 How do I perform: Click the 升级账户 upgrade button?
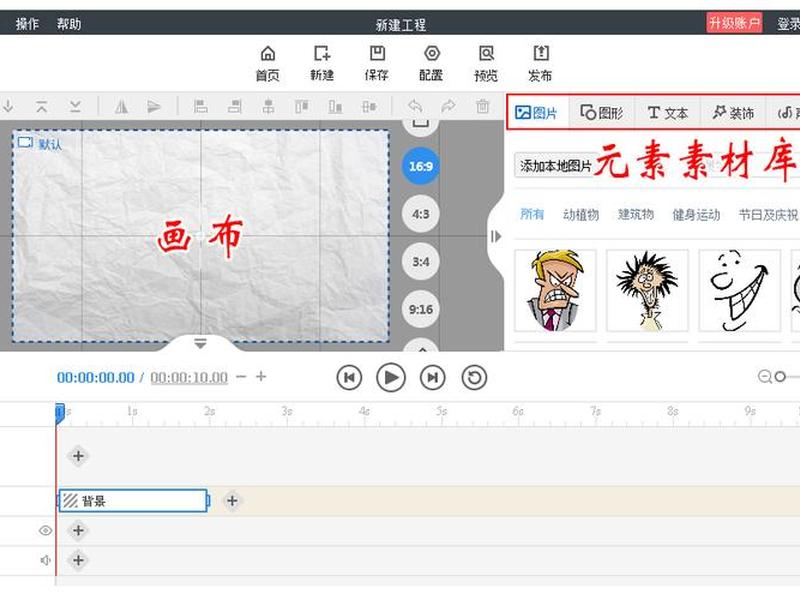pos(734,23)
